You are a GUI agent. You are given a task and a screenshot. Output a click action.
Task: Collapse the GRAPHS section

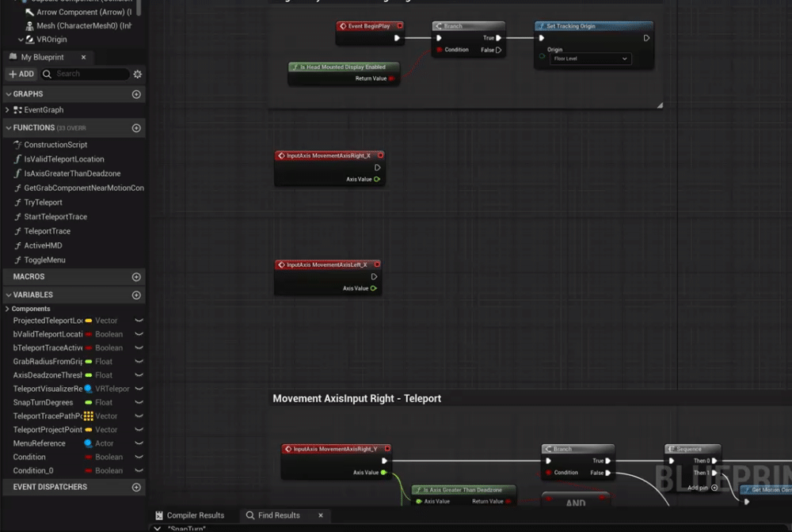pos(8,94)
